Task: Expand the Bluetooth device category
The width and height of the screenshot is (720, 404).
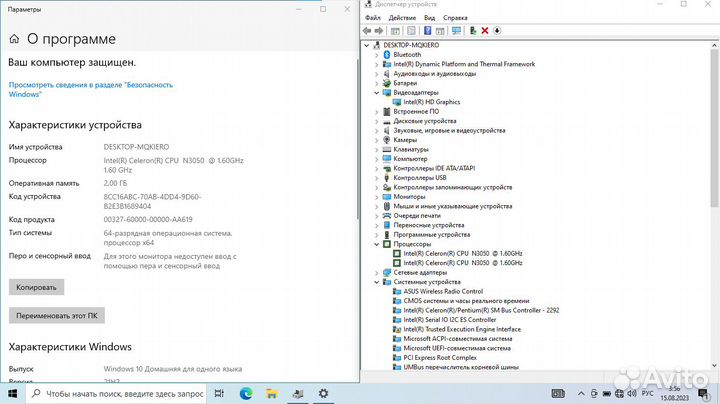Action: coord(377,55)
